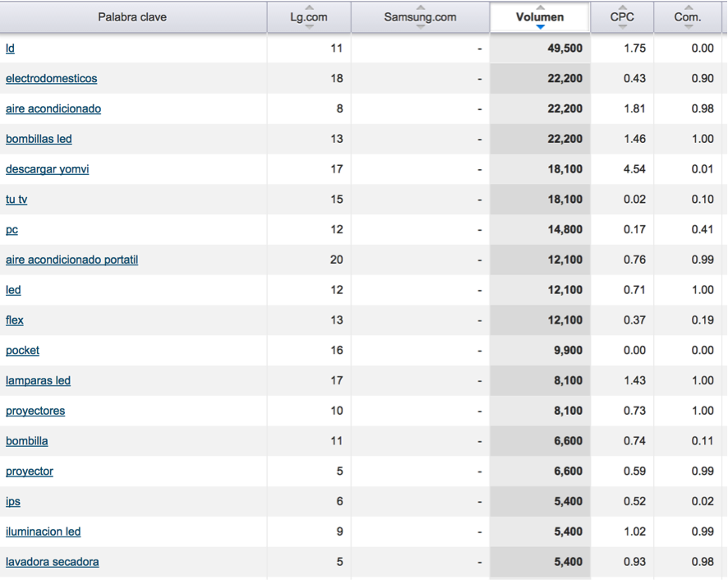Open the 'aire acondicionado portatil' keyword link
Image resolution: width=728 pixels, height=580 pixels.
71,260
